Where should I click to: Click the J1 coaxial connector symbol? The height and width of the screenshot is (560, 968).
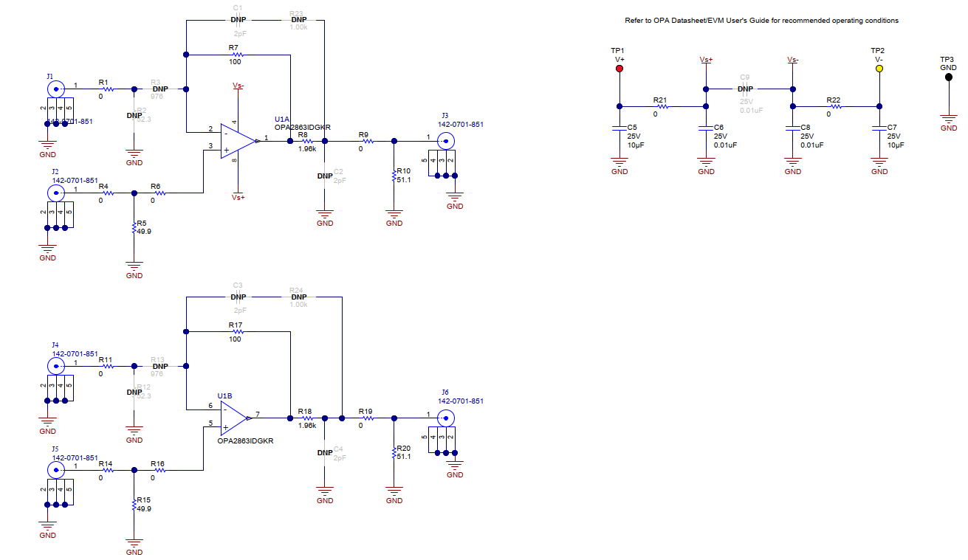pos(55,89)
